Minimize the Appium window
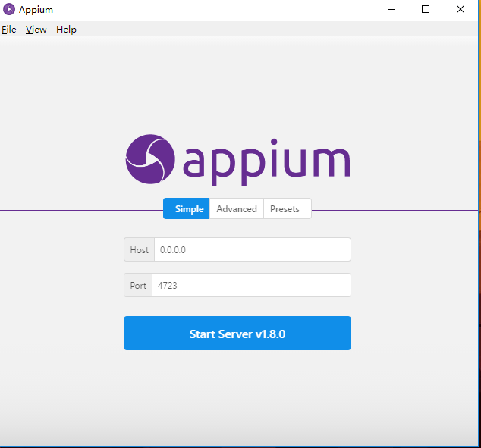The height and width of the screenshot is (448, 481). pyautogui.click(x=391, y=10)
